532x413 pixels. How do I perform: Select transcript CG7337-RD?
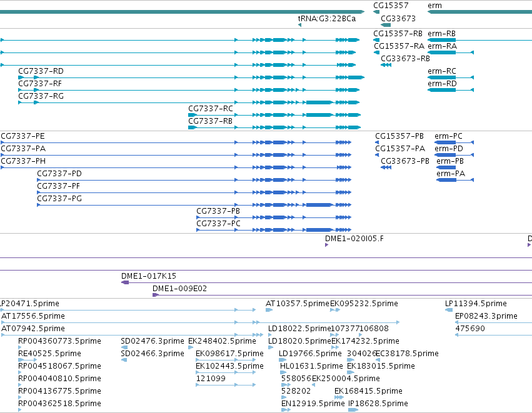coord(41,71)
